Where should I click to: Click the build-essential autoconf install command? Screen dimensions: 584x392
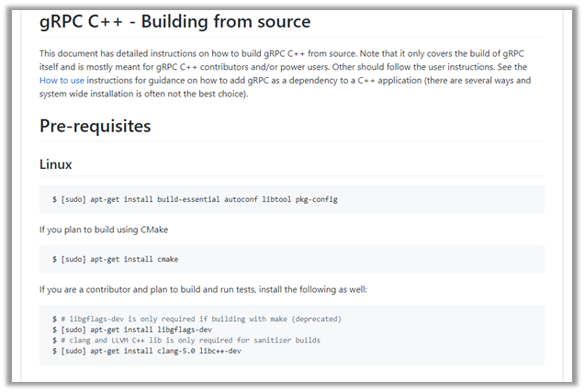click(x=195, y=199)
